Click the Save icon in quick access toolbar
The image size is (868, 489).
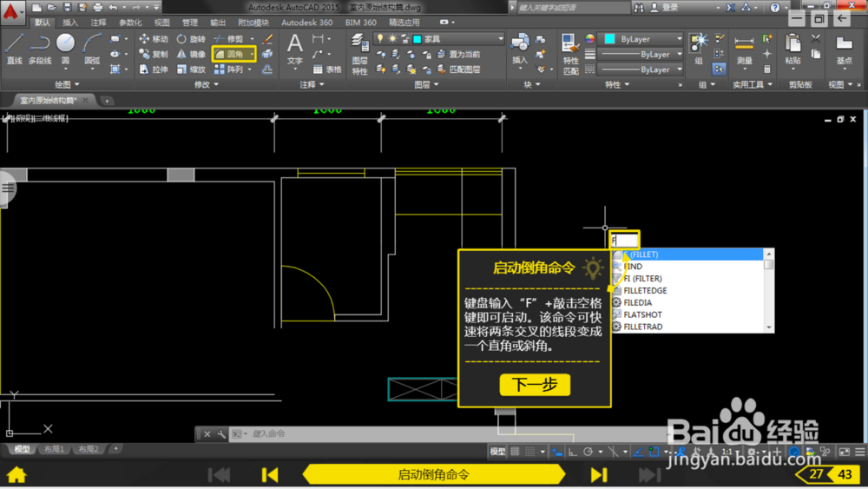coord(67,7)
